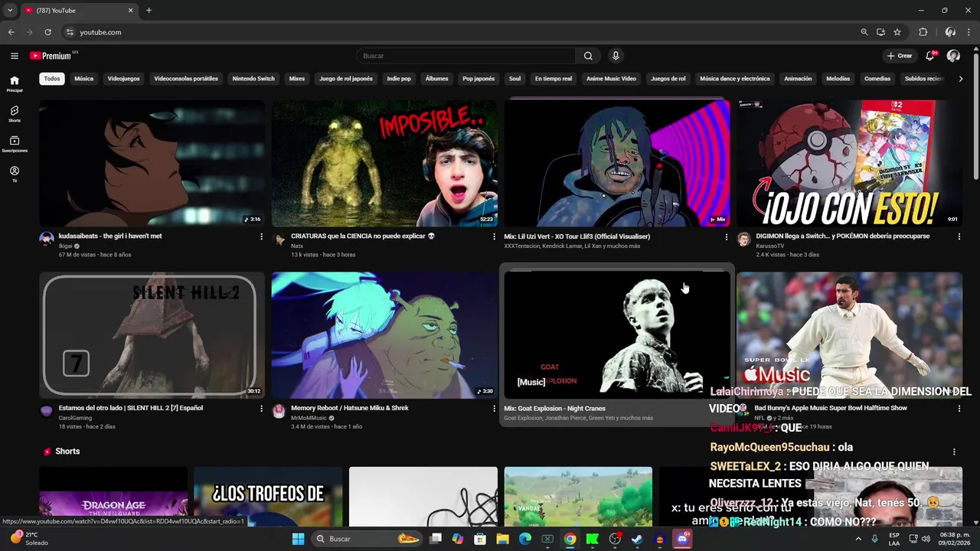Open Microsoft Edge from the taskbar
This screenshot has width=980, height=551.
tap(525, 539)
